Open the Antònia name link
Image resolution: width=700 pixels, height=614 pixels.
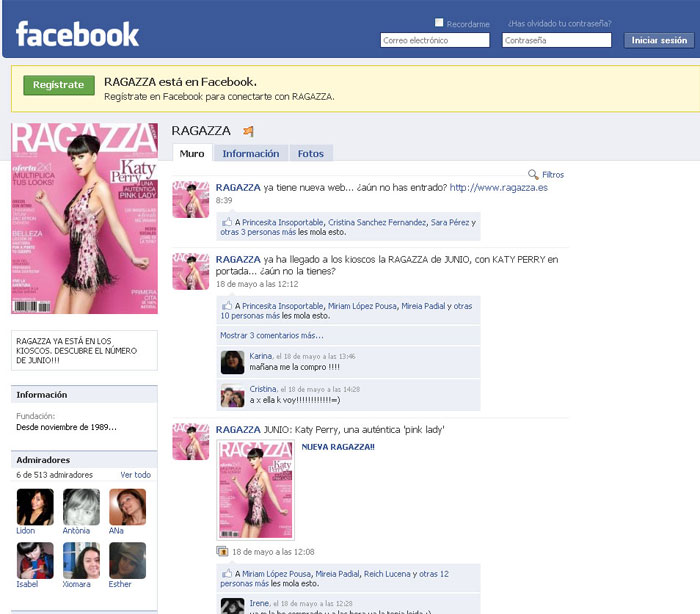(76, 530)
